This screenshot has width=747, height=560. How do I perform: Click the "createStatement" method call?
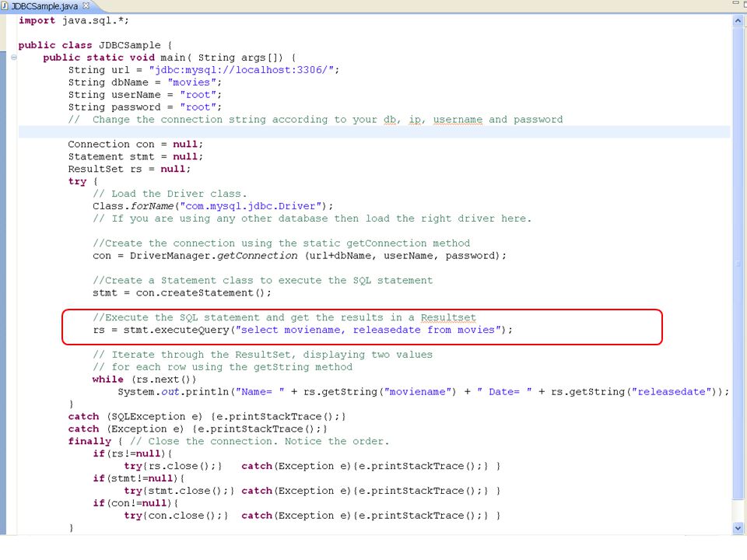click(207, 293)
